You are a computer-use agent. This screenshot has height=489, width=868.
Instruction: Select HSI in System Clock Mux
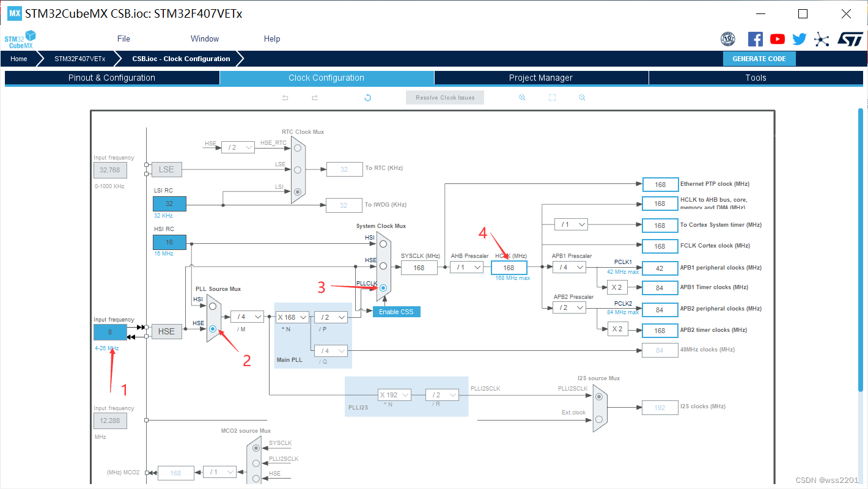(383, 243)
